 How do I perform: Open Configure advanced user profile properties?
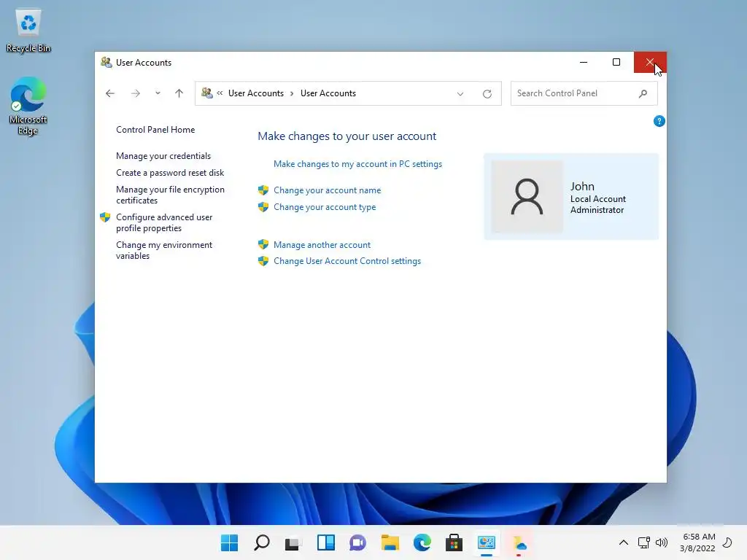pos(164,222)
